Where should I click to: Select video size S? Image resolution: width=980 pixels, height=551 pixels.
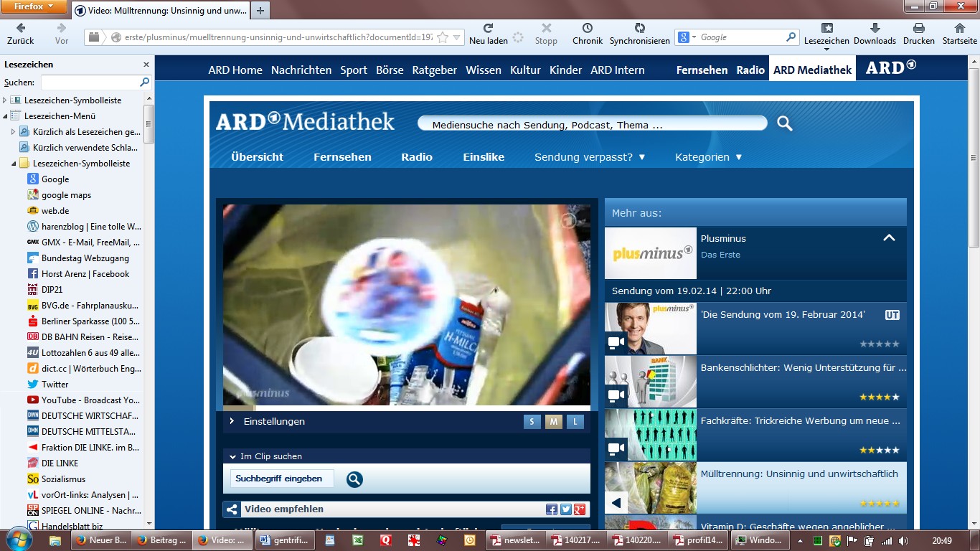coord(532,422)
